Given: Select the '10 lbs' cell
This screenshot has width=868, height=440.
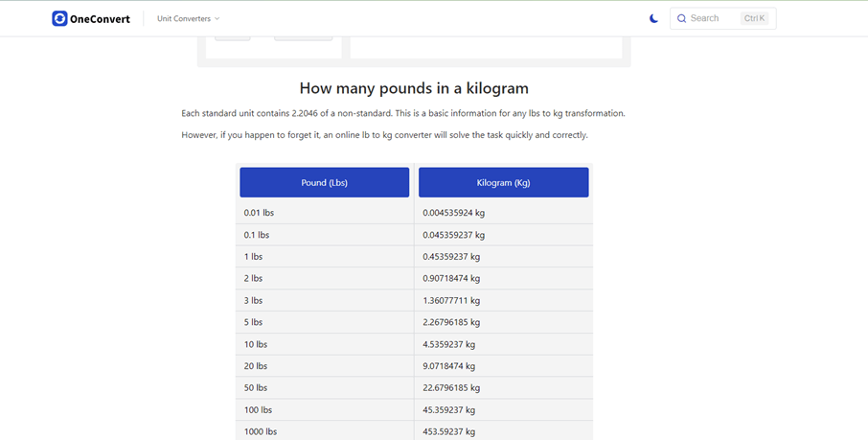Looking at the screenshot, I should (325, 344).
